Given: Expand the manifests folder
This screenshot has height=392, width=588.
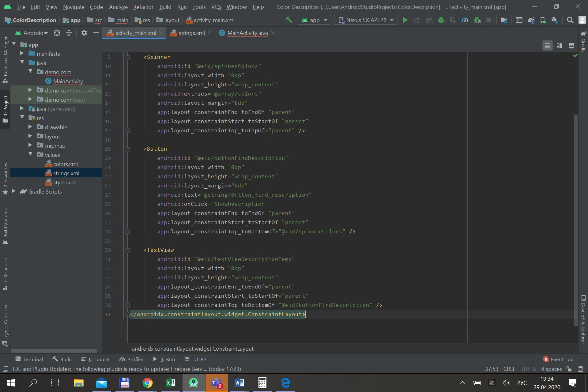Looking at the screenshot, I should (22, 53).
